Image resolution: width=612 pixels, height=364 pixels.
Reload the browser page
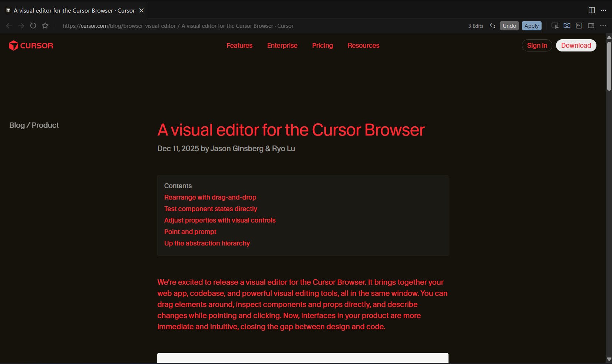coord(33,26)
